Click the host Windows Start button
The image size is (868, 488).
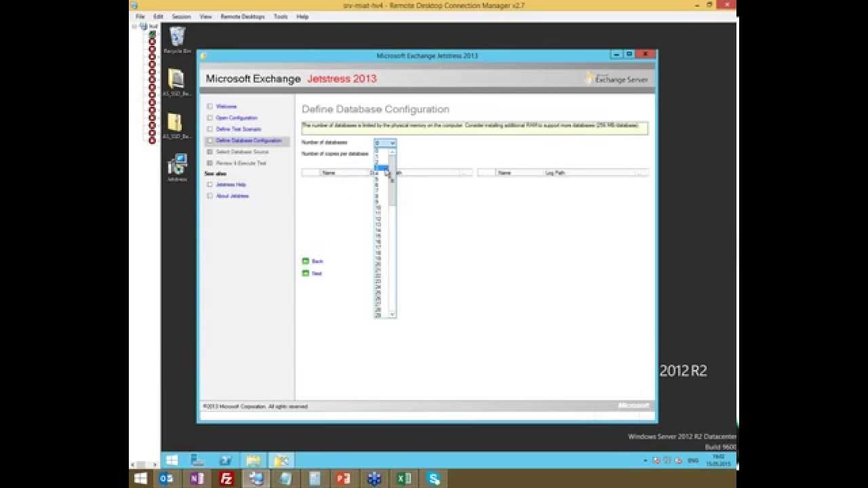pyautogui.click(x=140, y=479)
